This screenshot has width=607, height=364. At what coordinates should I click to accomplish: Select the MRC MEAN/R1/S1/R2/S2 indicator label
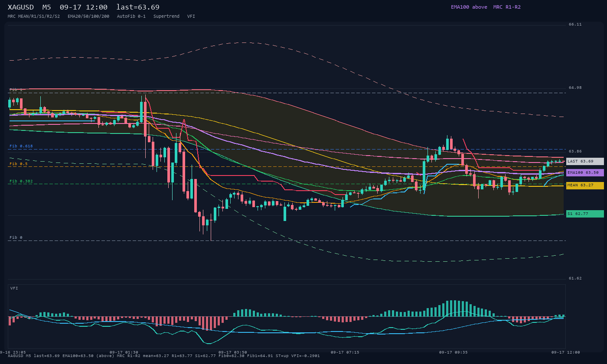point(34,16)
